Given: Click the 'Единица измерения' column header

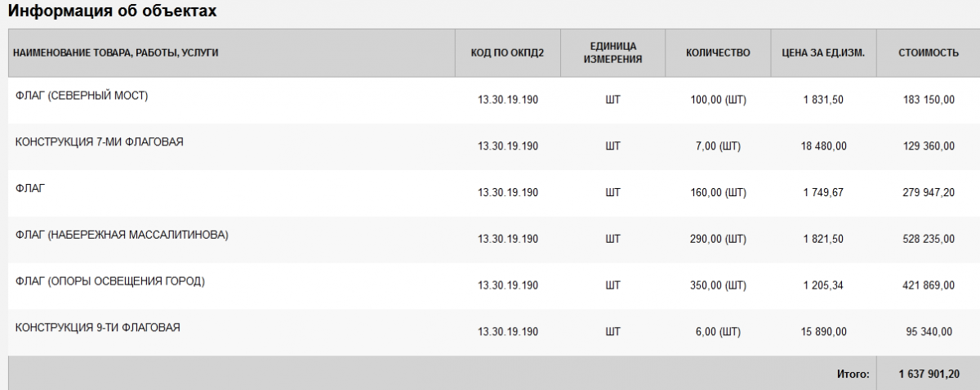Looking at the screenshot, I should pyautogui.click(x=613, y=53).
